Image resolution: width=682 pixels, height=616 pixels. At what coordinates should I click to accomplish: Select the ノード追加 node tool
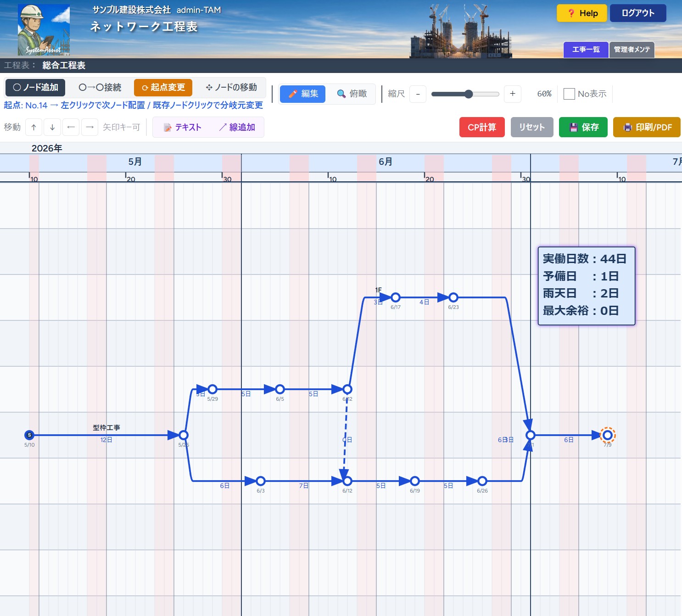click(35, 87)
